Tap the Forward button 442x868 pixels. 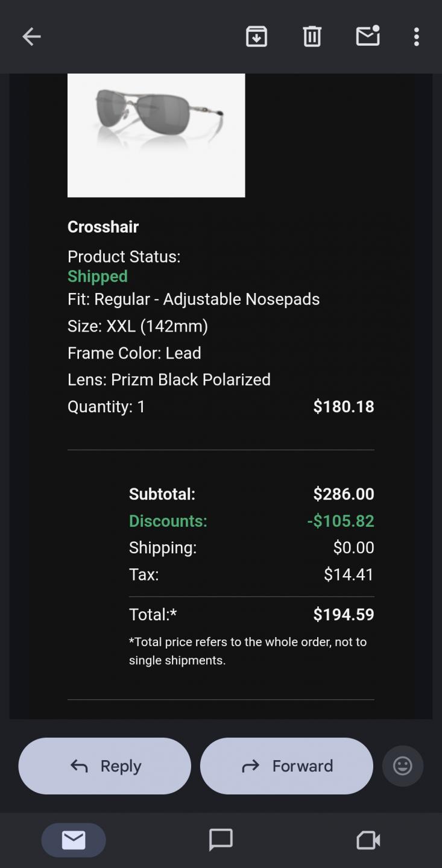coord(286,766)
